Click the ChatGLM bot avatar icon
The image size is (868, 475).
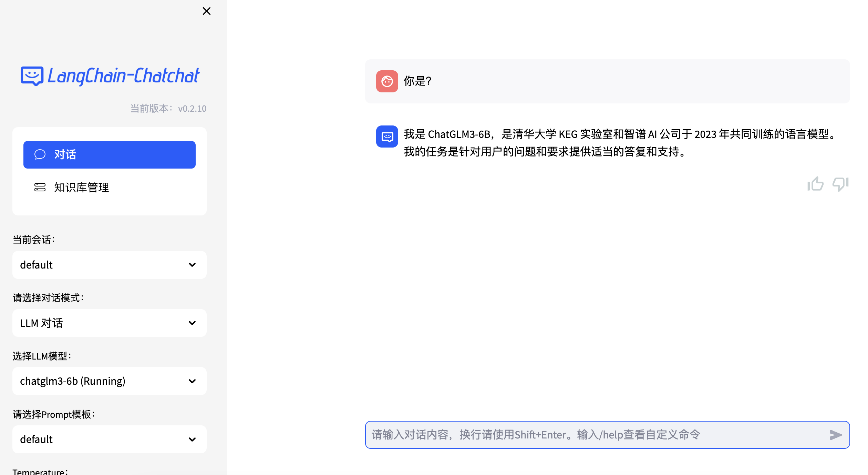pos(387,137)
